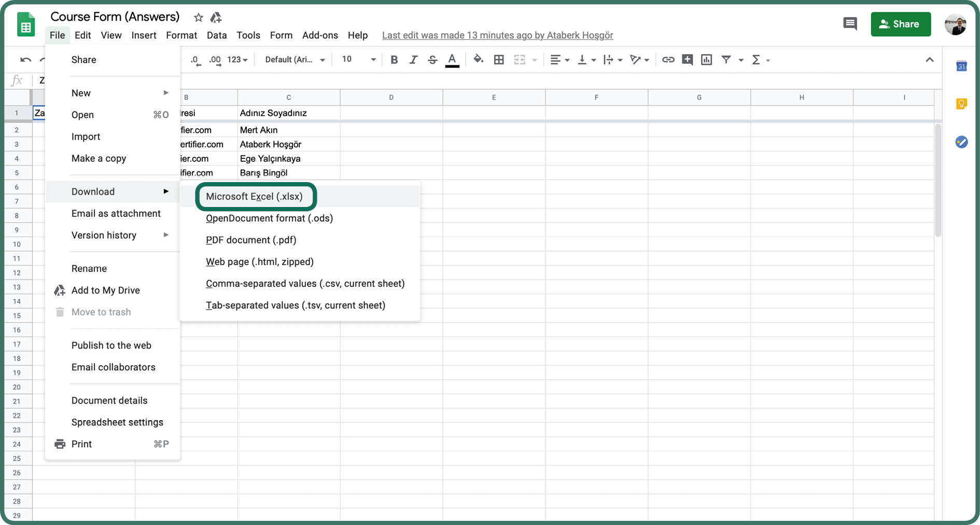Open Google Keep in the side panel
980x525 pixels.
click(961, 104)
